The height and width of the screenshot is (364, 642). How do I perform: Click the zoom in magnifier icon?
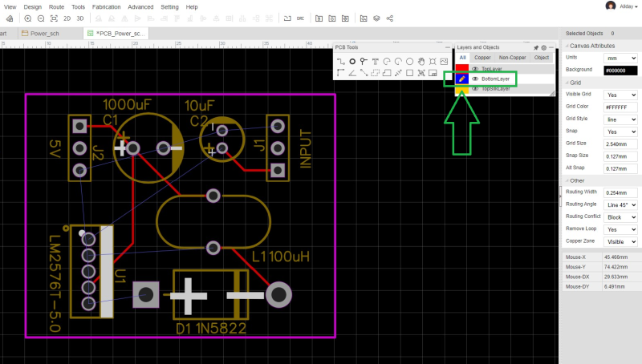click(x=28, y=18)
